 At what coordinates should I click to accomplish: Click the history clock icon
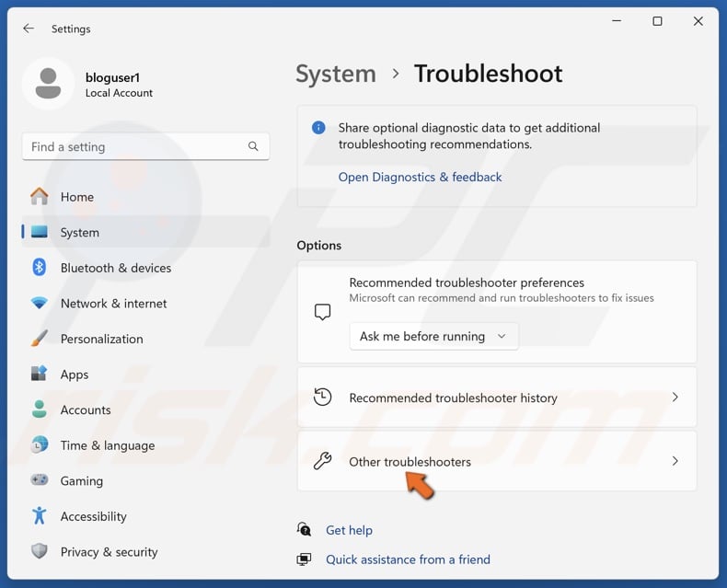[x=322, y=397]
